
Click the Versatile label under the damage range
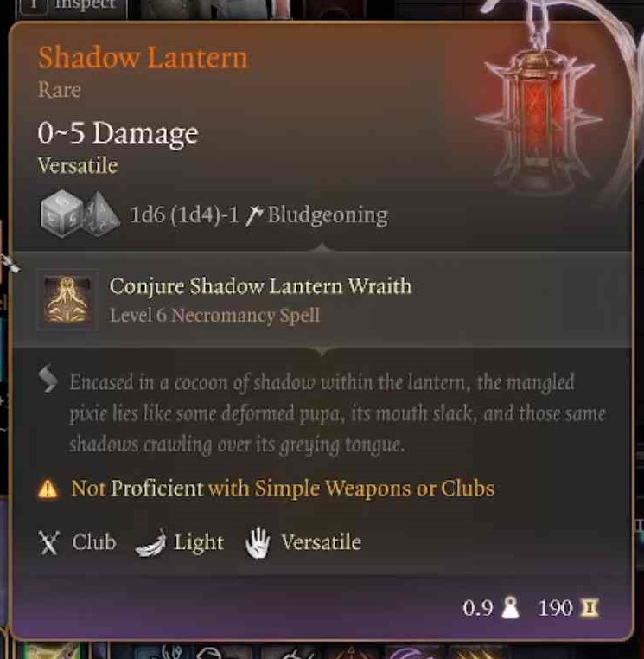77,165
